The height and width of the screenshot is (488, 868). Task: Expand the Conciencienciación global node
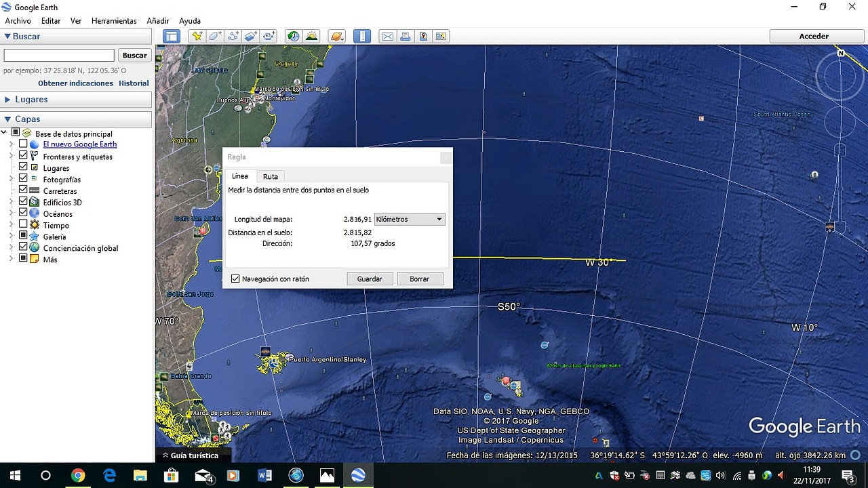pyautogui.click(x=12, y=247)
